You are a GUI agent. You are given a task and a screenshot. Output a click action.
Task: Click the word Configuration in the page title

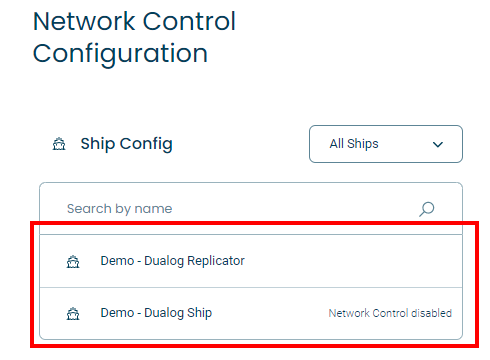coord(120,54)
